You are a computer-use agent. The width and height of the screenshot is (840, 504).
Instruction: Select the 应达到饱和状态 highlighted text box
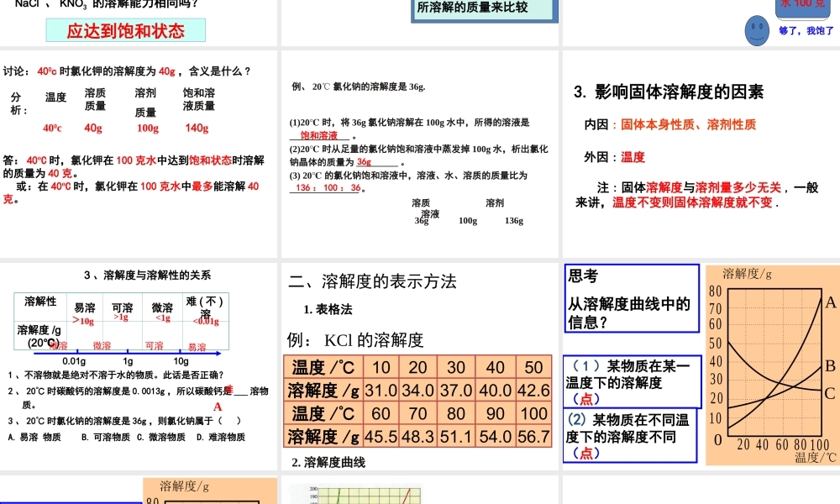tap(126, 30)
